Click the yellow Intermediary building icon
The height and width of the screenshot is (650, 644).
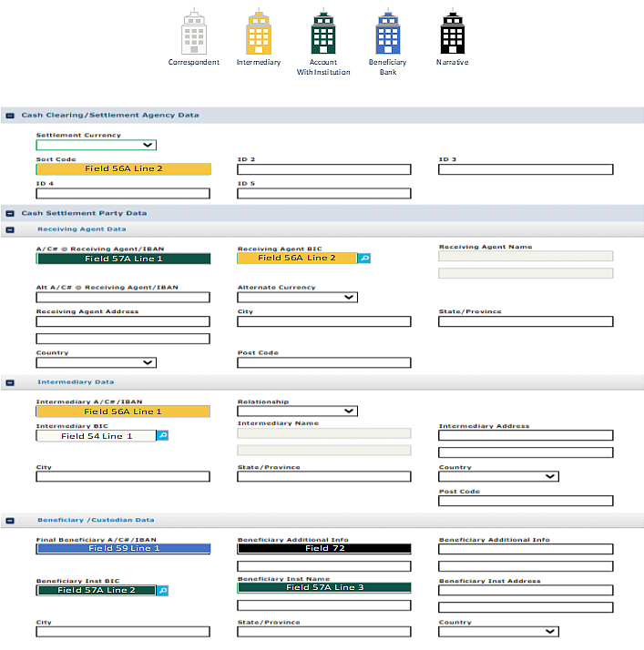tap(259, 34)
